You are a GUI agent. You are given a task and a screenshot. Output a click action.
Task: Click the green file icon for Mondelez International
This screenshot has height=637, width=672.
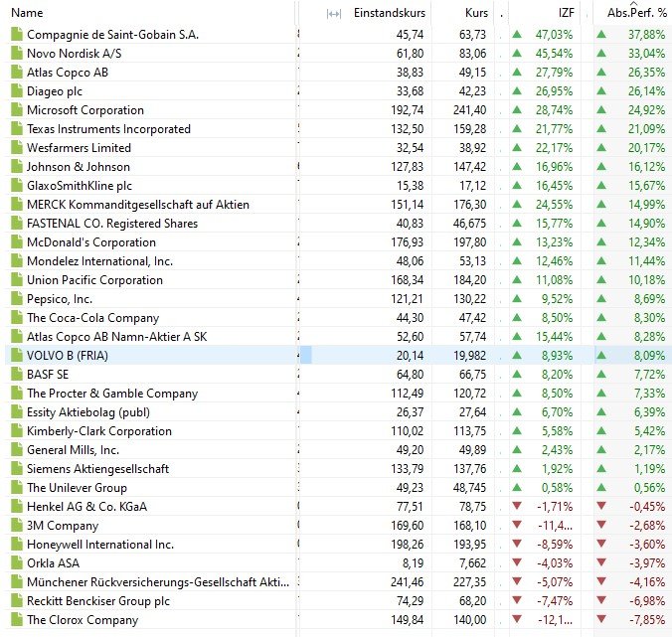click(x=17, y=261)
